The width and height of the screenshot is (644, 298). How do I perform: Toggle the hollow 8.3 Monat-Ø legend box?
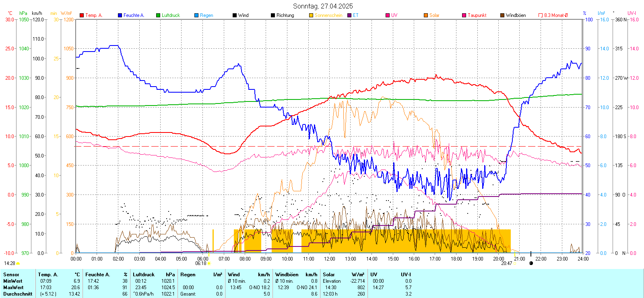(x=541, y=15)
